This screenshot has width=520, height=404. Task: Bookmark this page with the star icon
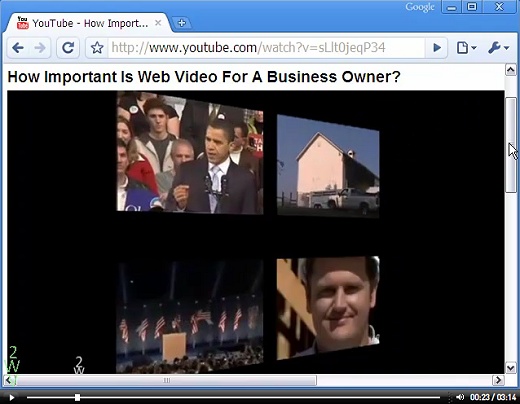[97, 48]
